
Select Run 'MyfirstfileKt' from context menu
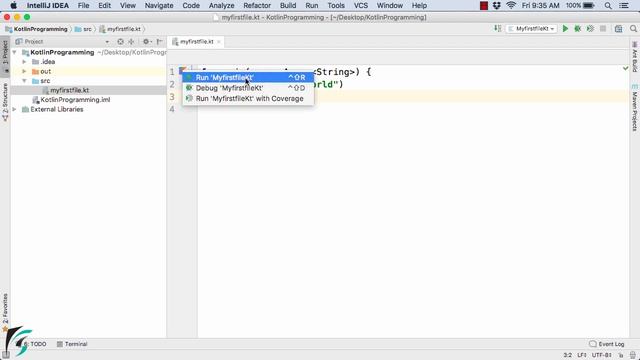point(248,78)
